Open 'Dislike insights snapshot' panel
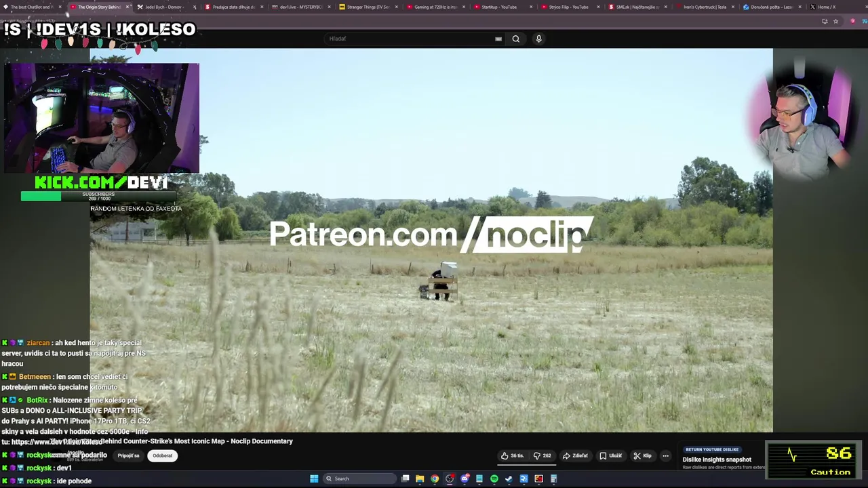 click(717, 460)
